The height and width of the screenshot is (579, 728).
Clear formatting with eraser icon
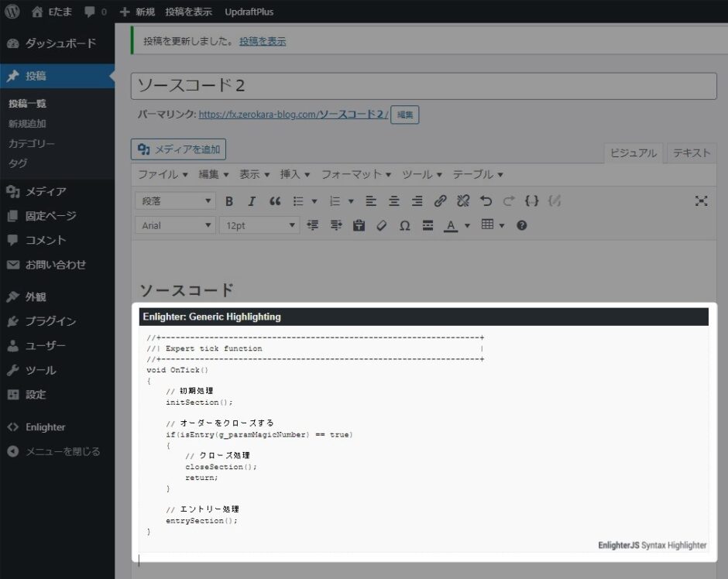point(382,225)
